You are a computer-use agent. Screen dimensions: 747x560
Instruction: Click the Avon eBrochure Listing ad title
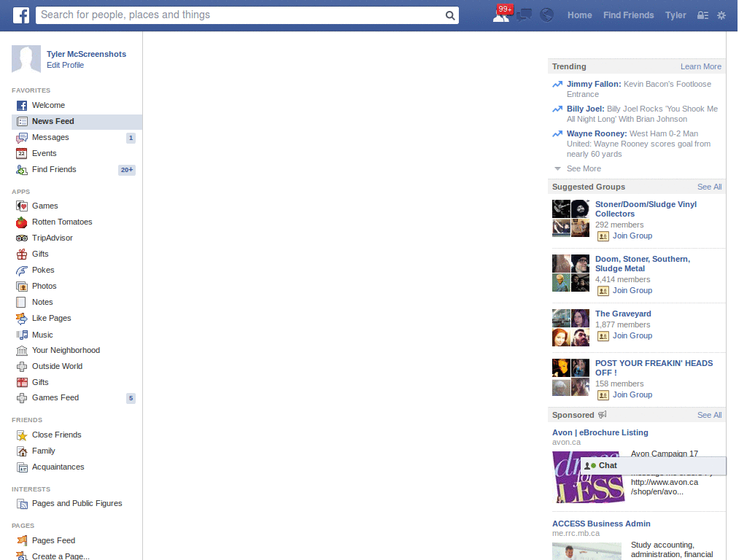point(600,433)
